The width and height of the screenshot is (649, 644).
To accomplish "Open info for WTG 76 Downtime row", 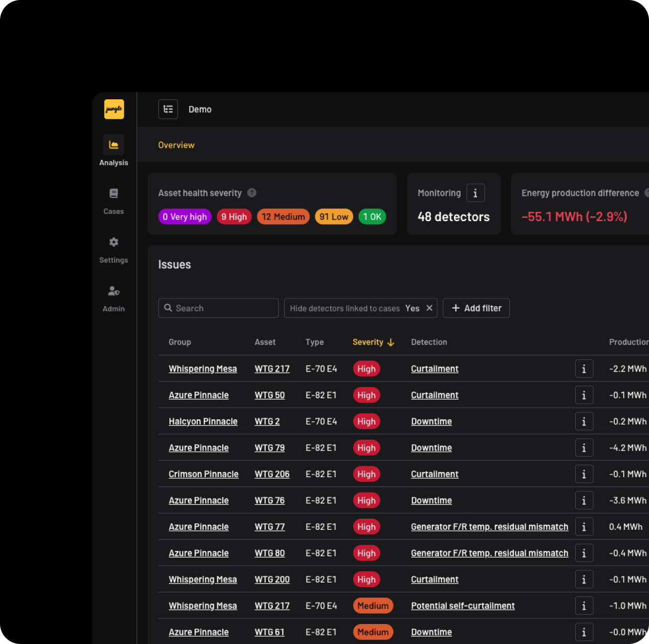I will click(x=584, y=501).
